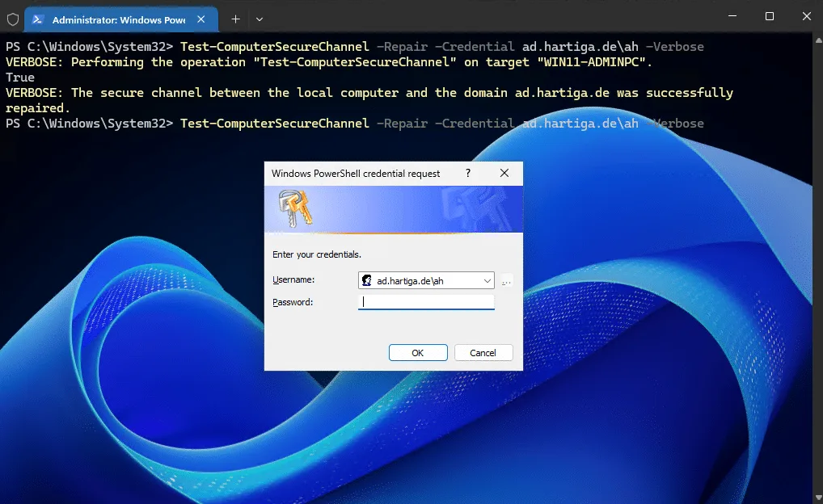Click the question mark help button in dialog
Screen dimensions: 823x504
(467, 173)
